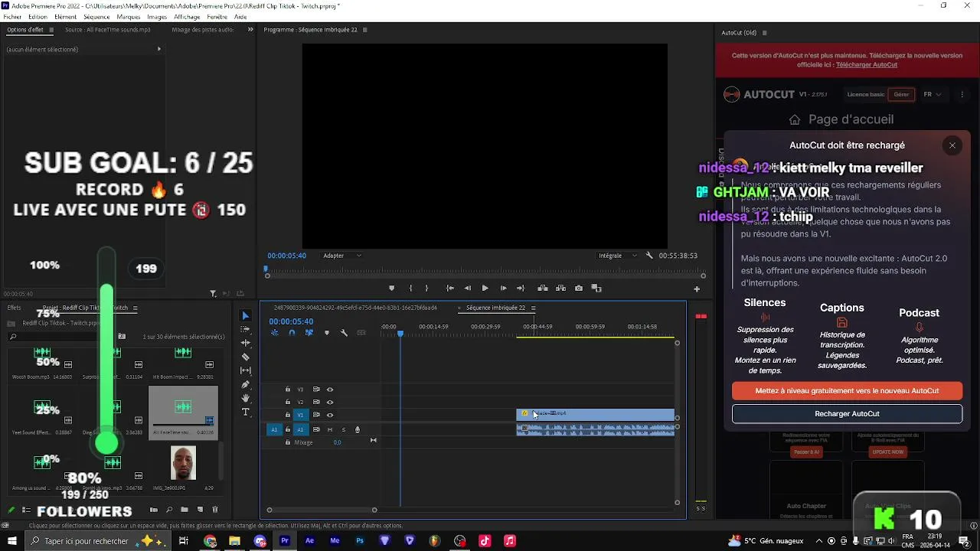Viewport: 980px width, 551px height.
Task: Open the Fenêtre menu
Action: coord(217,17)
